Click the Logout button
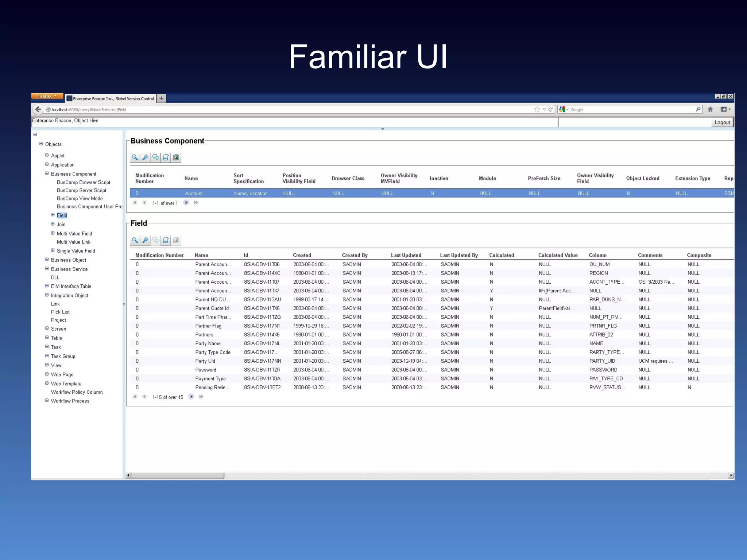747x560 pixels. (x=722, y=122)
